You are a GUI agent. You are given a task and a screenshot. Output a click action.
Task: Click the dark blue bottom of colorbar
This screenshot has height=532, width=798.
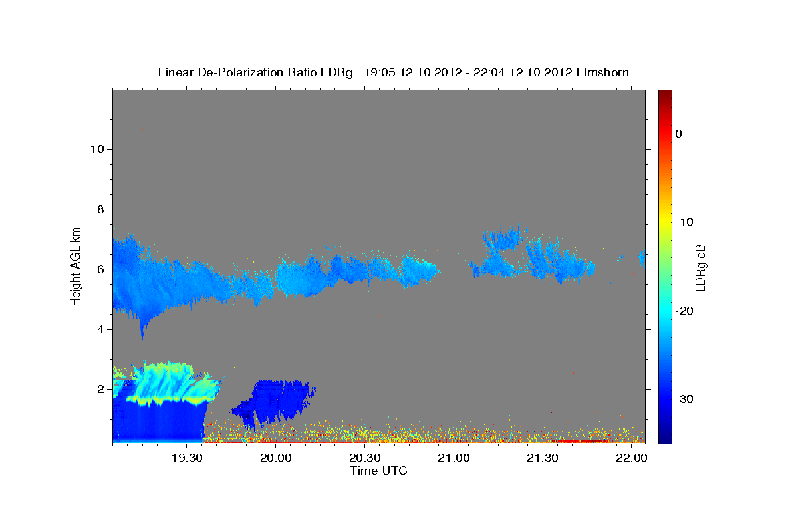[x=665, y=436]
